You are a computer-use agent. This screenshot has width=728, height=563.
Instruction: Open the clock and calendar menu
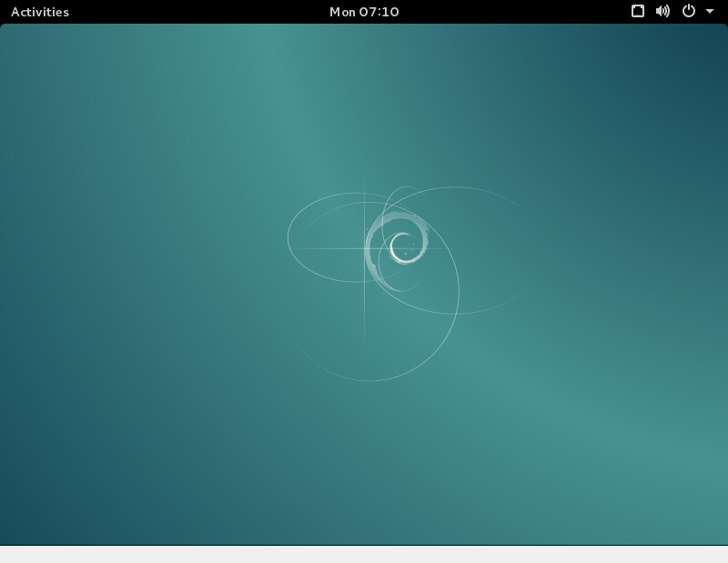[x=364, y=12]
